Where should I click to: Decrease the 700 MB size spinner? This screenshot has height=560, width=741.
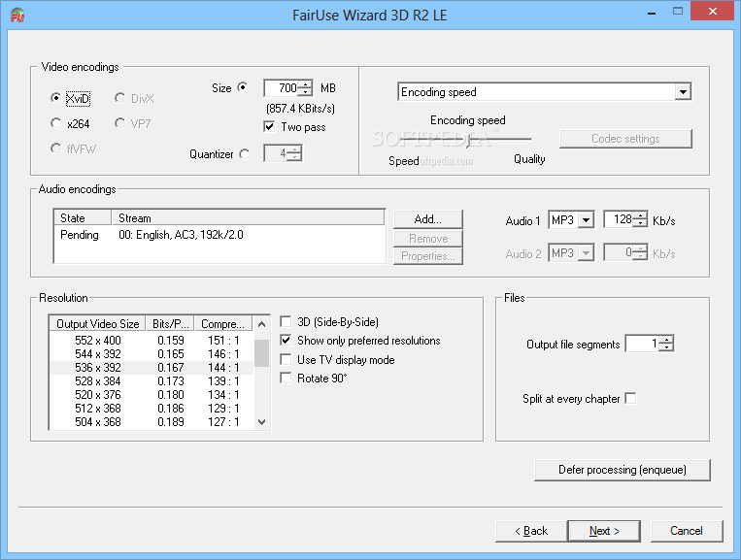pos(306,91)
